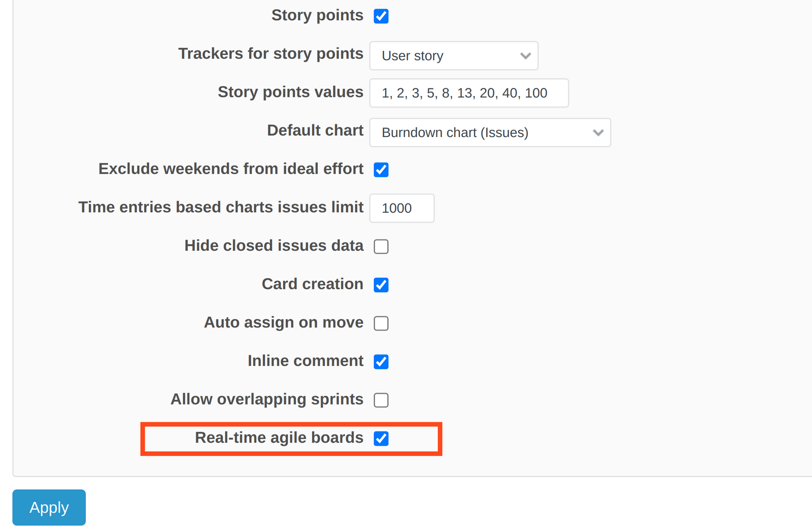Tick Allow overlapping sprints checkbox
The image size is (812, 532).
(381, 400)
